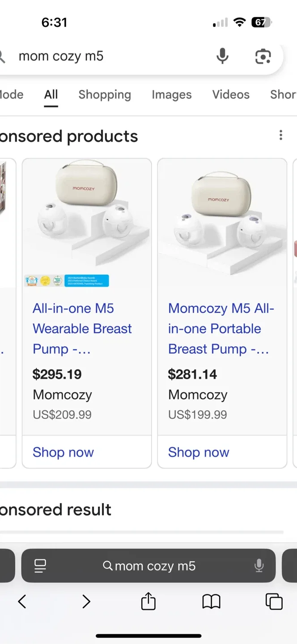The width and height of the screenshot is (297, 644).
Task: Reveal more results via the AI Mode tab
Action: [x=12, y=94]
